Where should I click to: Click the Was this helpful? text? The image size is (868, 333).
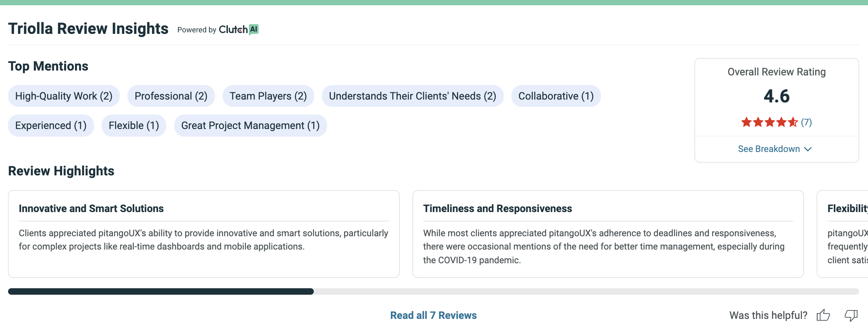(768, 315)
